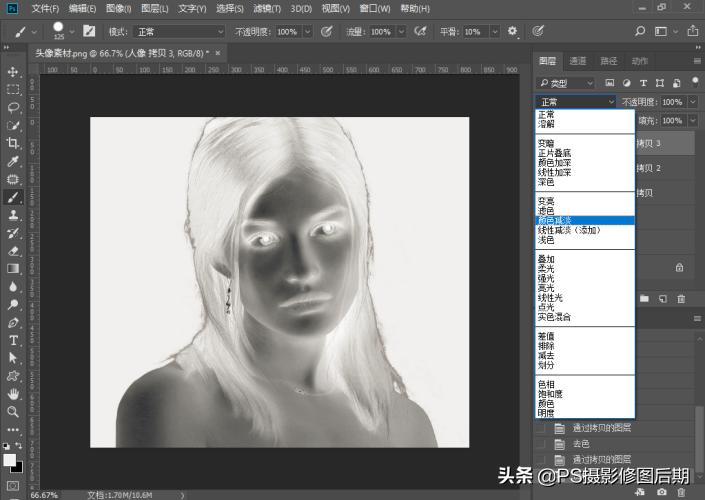Create new layer icon in Layers panel
Image resolution: width=705 pixels, height=500 pixels.
pyautogui.click(x=663, y=299)
